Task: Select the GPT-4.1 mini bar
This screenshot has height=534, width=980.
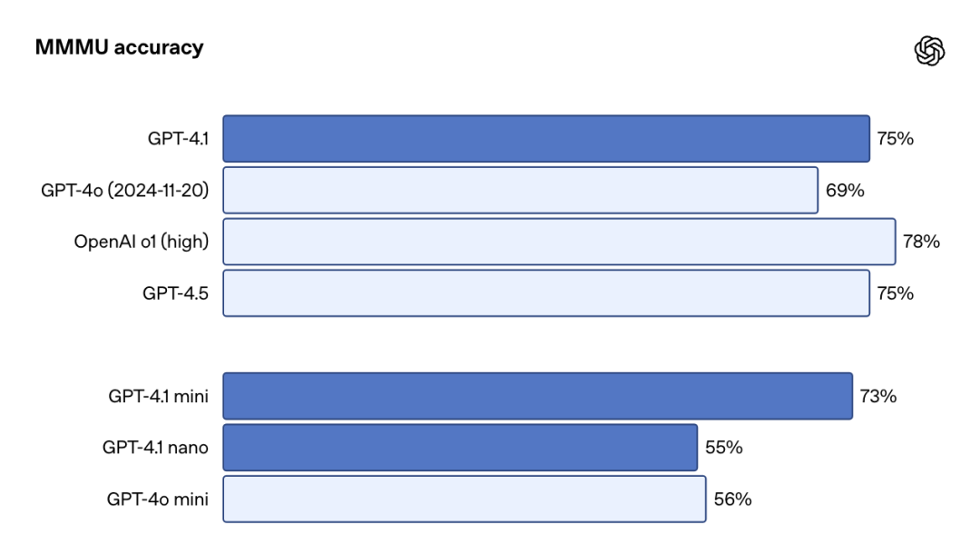Action: tap(537, 396)
